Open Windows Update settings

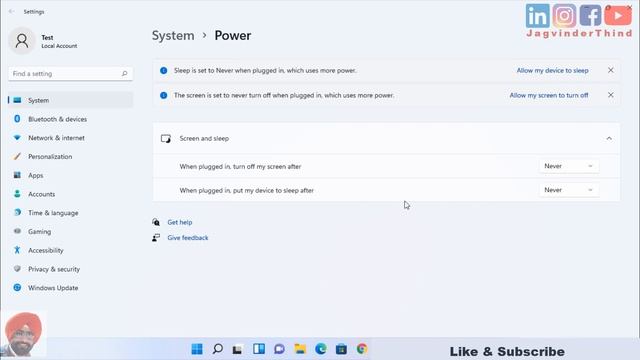point(70,288)
